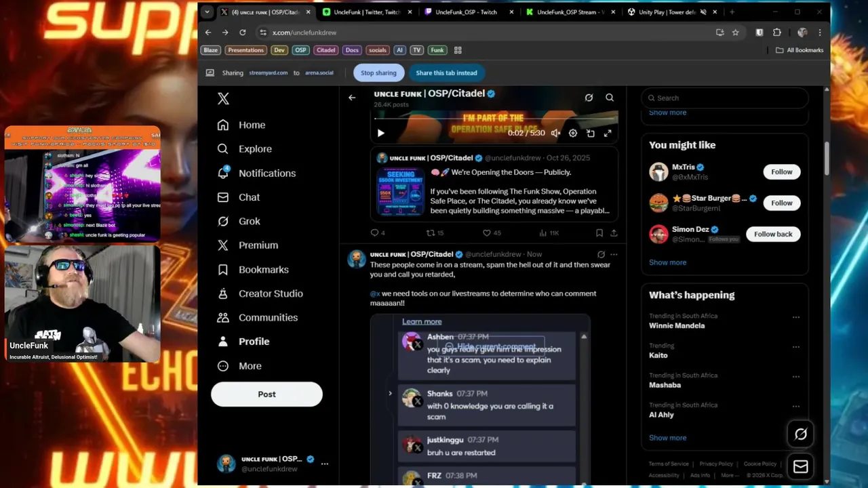Open the browser tab search dropdown
Viewport: 868px width, 488px height.
click(x=207, y=12)
